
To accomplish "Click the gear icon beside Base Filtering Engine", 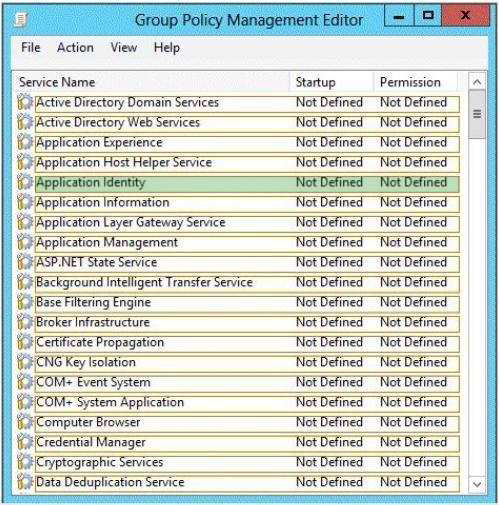I will pyautogui.click(x=25, y=302).
